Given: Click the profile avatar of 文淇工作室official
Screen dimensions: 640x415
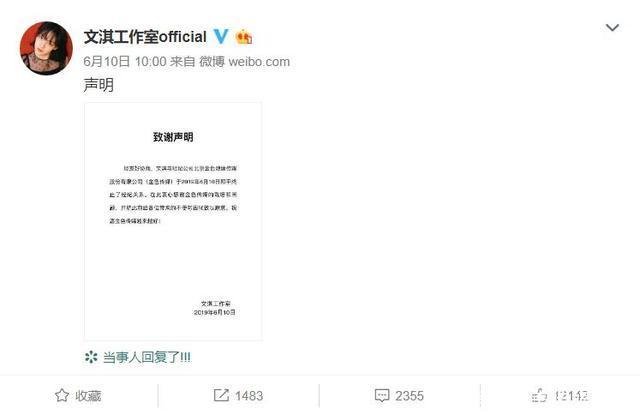Looking at the screenshot, I should (46, 48).
